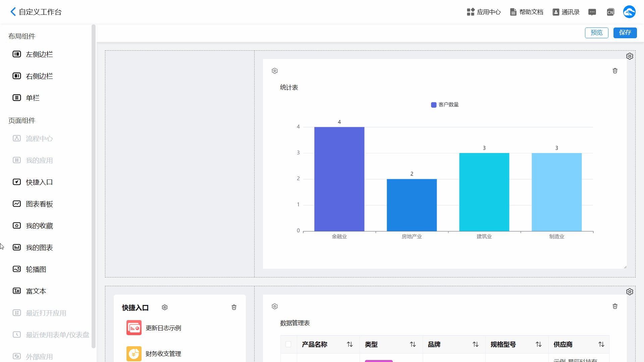Open the 通讯录 contacts

566,12
